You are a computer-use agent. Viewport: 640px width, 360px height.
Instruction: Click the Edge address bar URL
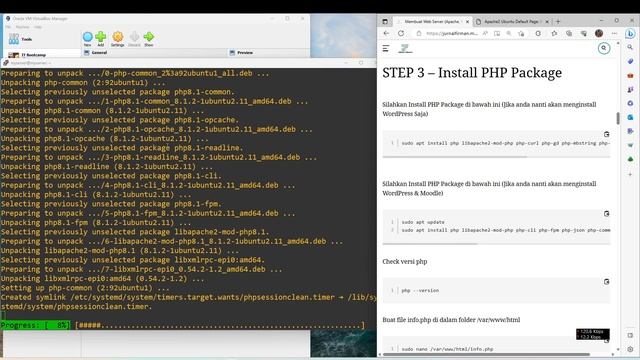click(451, 33)
